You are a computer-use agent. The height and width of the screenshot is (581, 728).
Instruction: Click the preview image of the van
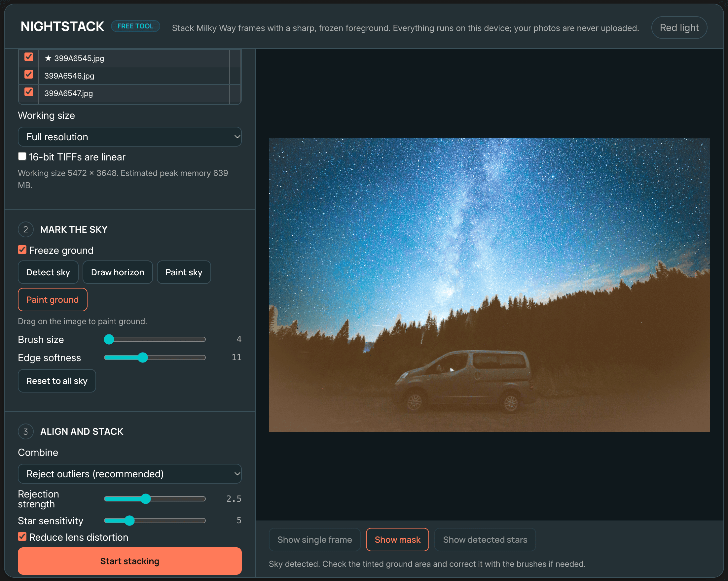[489, 285]
